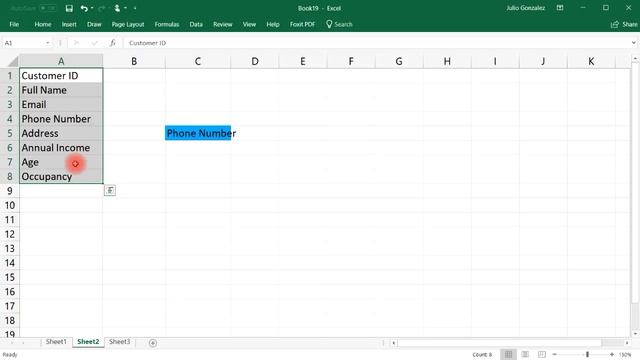Viewport: 640px width, 360px height.
Task: Click vertical scrollbar up arrow
Action: click(x=635, y=59)
